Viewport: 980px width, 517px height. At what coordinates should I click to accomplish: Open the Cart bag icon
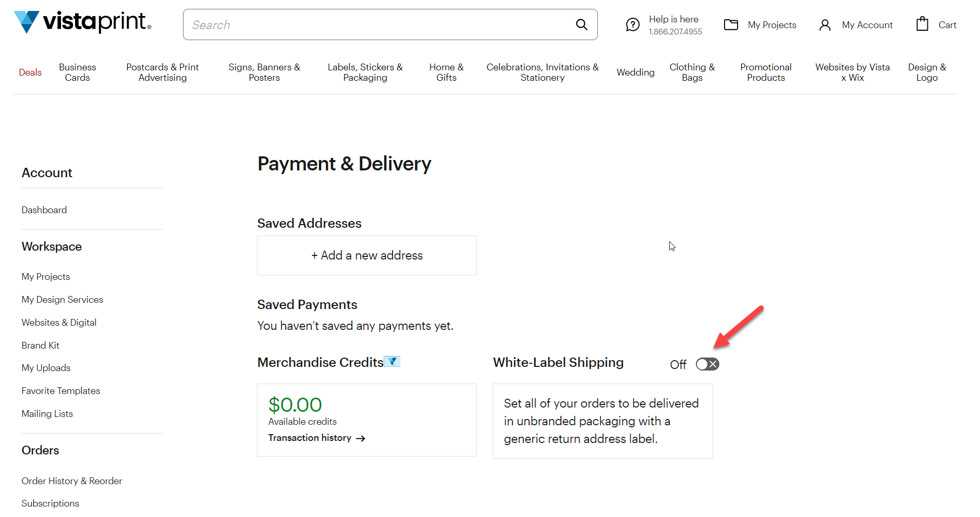(x=922, y=24)
